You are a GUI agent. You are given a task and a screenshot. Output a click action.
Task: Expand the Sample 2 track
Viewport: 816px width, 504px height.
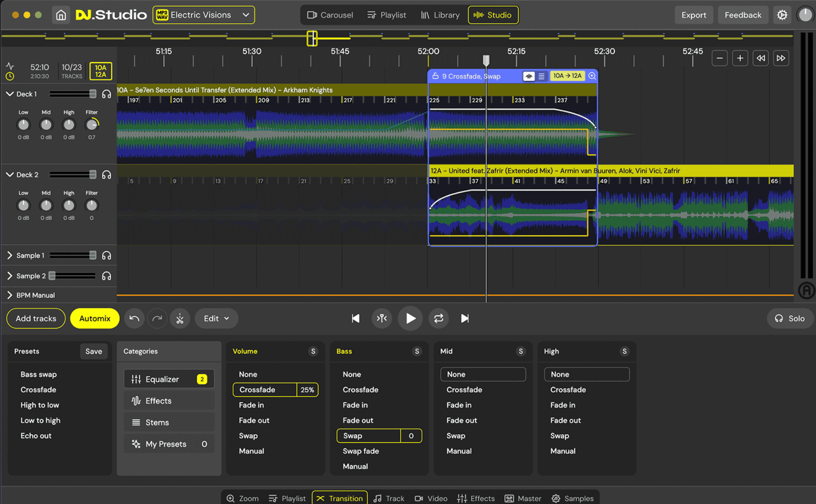[10, 276]
